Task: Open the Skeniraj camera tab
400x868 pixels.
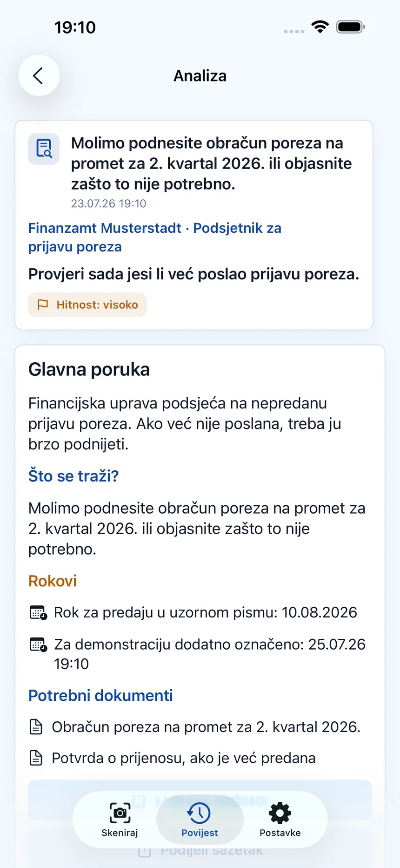Action: click(120, 820)
